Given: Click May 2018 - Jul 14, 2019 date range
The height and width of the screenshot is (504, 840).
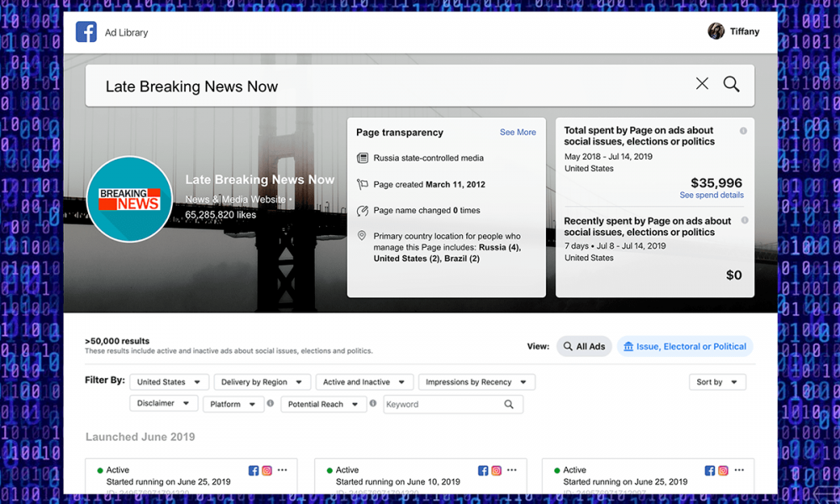Looking at the screenshot, I should [x=608, y=156].
